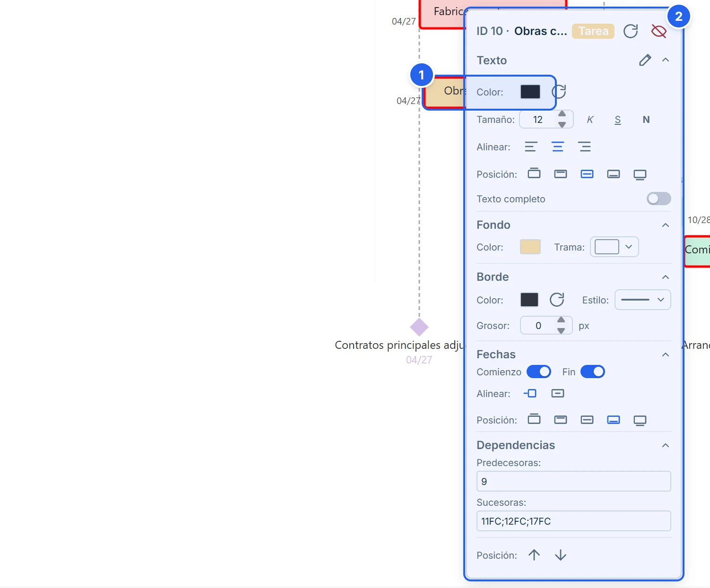This screenshot has width=710, height=588.
Task: Toggle the Texto completo switch
Action: pos(659,199)
